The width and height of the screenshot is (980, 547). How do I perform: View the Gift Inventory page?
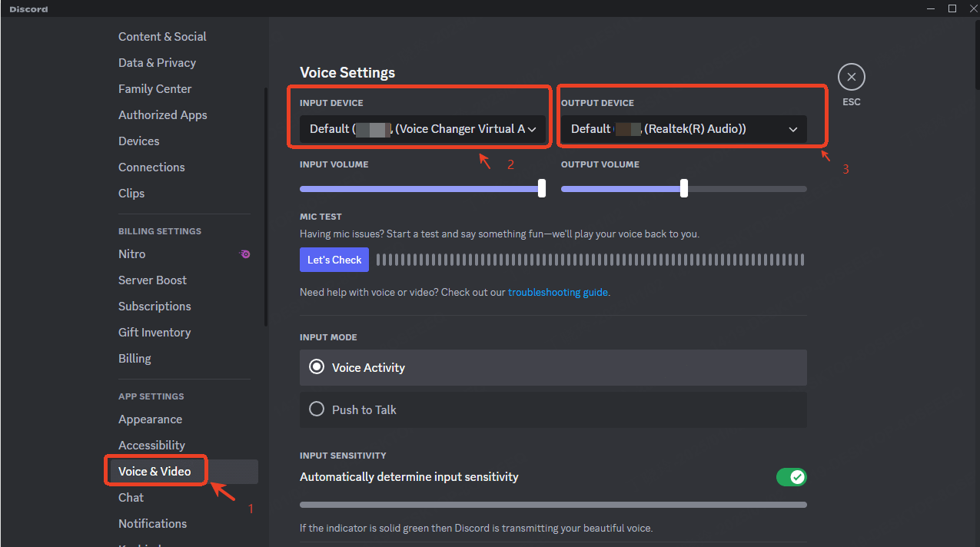(154, 332)
